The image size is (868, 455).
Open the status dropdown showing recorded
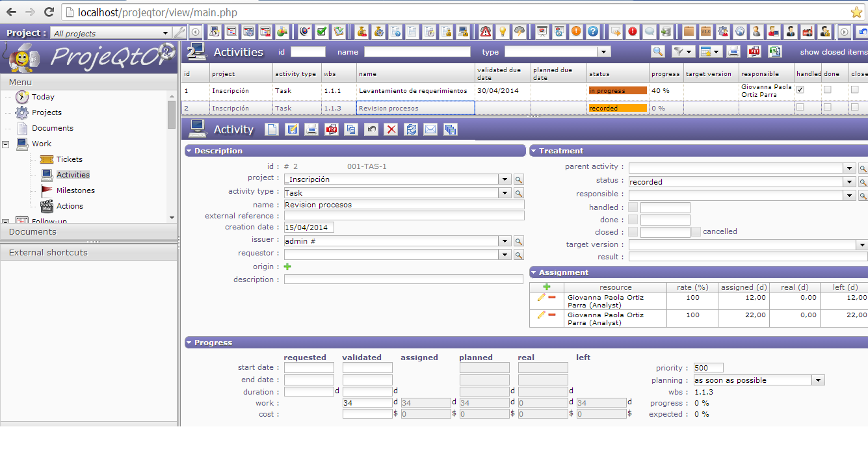pyautogui.click(x=848, y=182)
